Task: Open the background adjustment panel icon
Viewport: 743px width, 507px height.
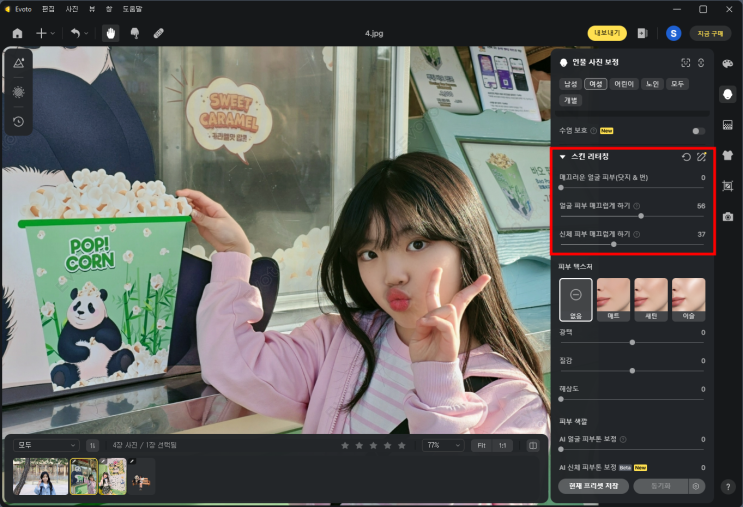Action: click(728, 125)
